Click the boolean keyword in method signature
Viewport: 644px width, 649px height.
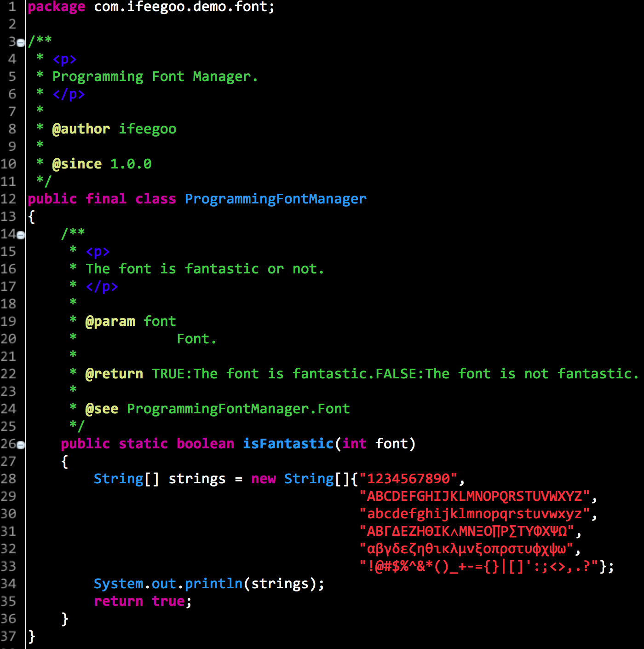click(x=205, y=444)
